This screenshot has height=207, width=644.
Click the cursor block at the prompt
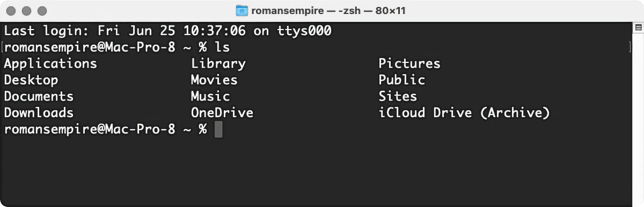tap(218, 130)
